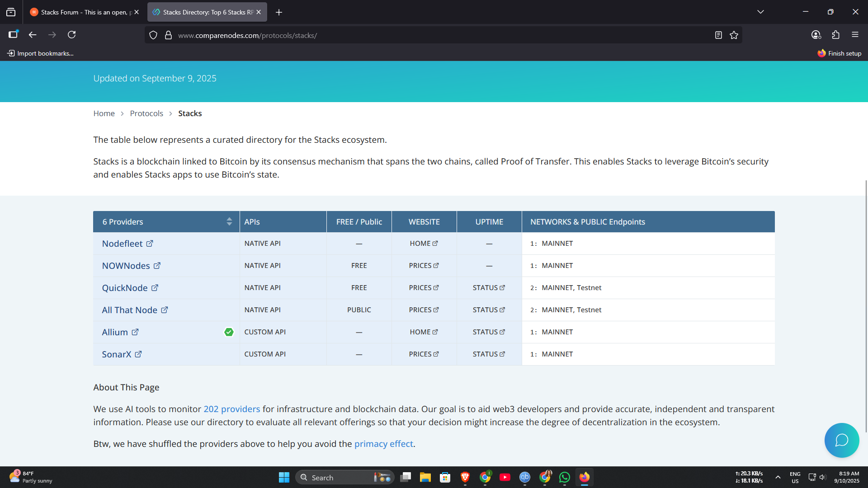Viewport: 868px width, 488px height.
Task: Open All That Node STATUS link
Action: click(x=489, y=310)
